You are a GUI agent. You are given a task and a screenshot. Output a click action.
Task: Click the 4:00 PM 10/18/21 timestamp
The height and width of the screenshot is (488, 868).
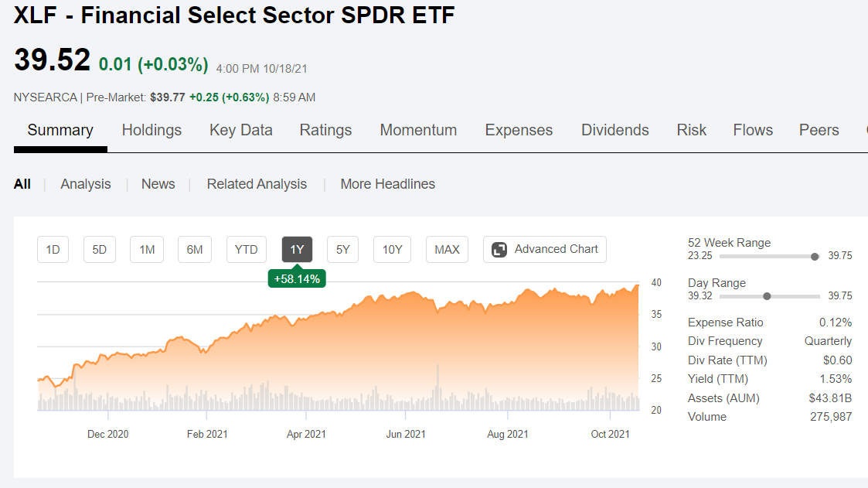click(x=261, y=69)
